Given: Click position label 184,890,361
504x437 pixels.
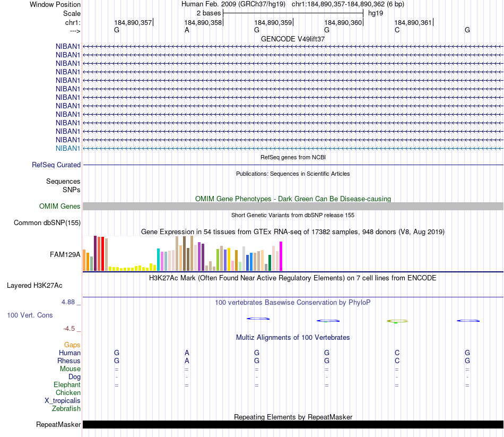Looking at the screenshot, I should click(413, 22).
